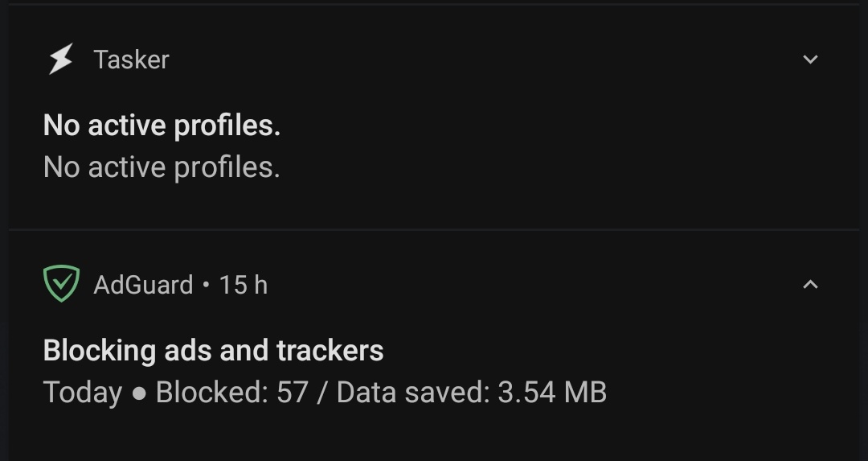868x461 pixels.
Task: Tap the slash between Blocked and Data saved
Action: point(322,393)
